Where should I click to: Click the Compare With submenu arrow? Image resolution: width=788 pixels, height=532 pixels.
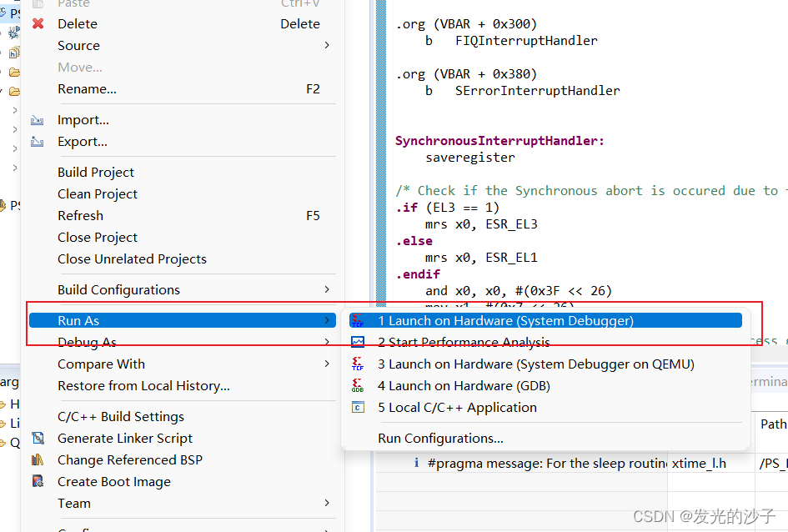click(x=327, y=364)
